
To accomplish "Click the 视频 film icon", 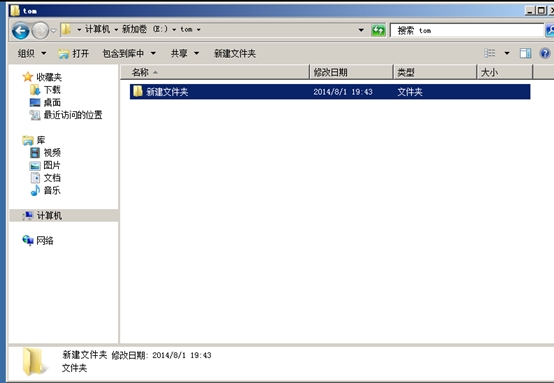I will coord(35,153).
